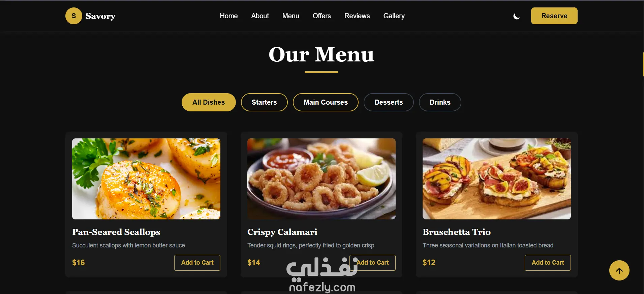
Task: Click the Savory brand name text
Action: (100, 16)
